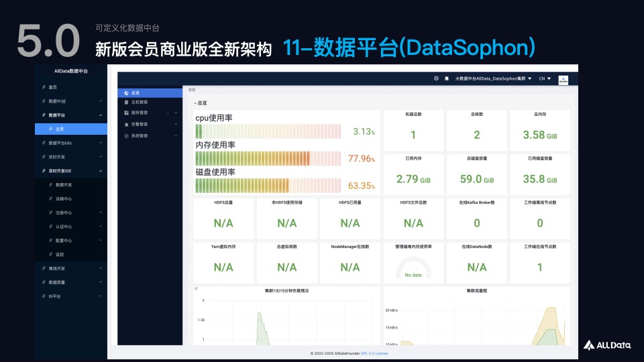Open the GPL-3.0 License link
The image size is (644, 362).
coord(374,353)
